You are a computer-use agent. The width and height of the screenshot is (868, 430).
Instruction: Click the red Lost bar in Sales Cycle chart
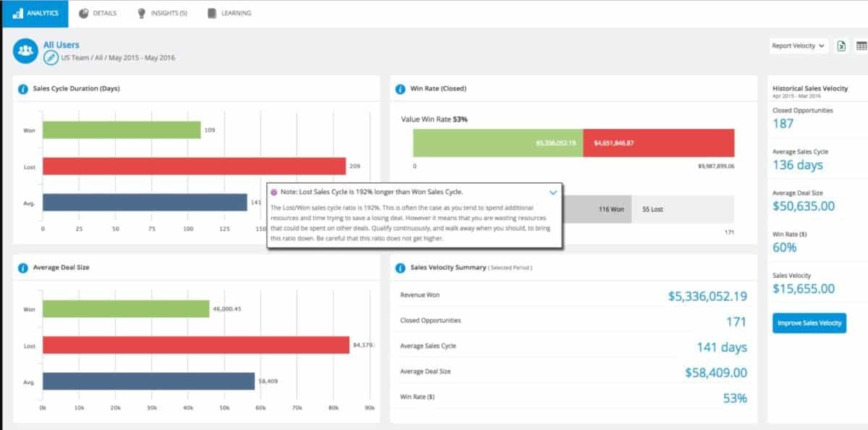coord(194,166)
